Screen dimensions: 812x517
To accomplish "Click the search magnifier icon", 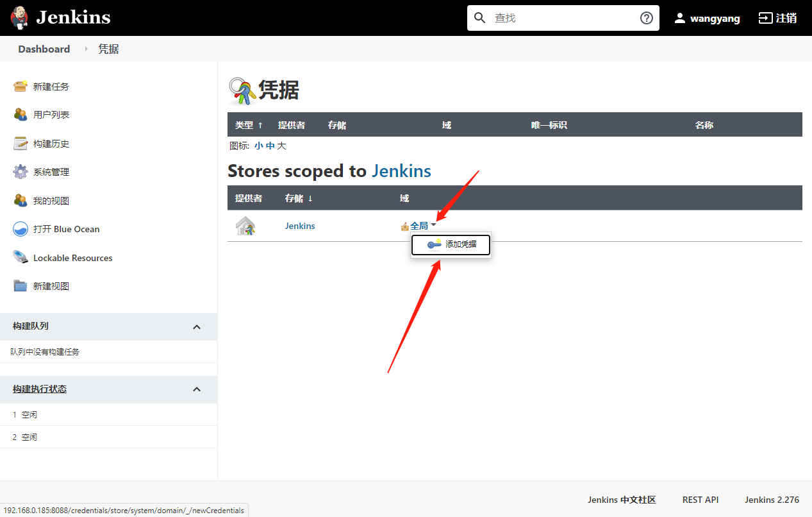I will coord(480,18).
